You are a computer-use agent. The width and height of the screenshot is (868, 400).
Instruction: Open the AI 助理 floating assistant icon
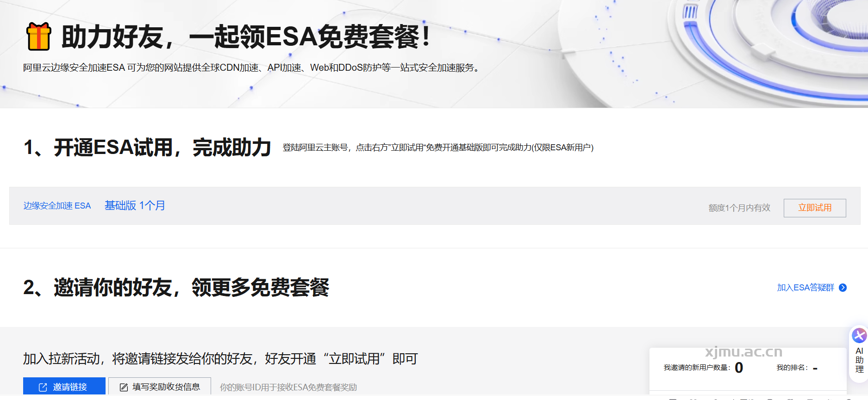click(859, 335)
